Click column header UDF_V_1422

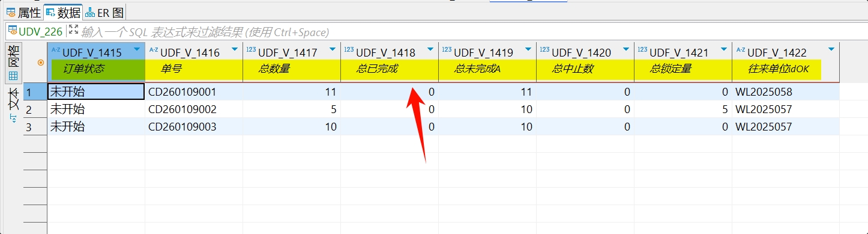tap(777, 53)
